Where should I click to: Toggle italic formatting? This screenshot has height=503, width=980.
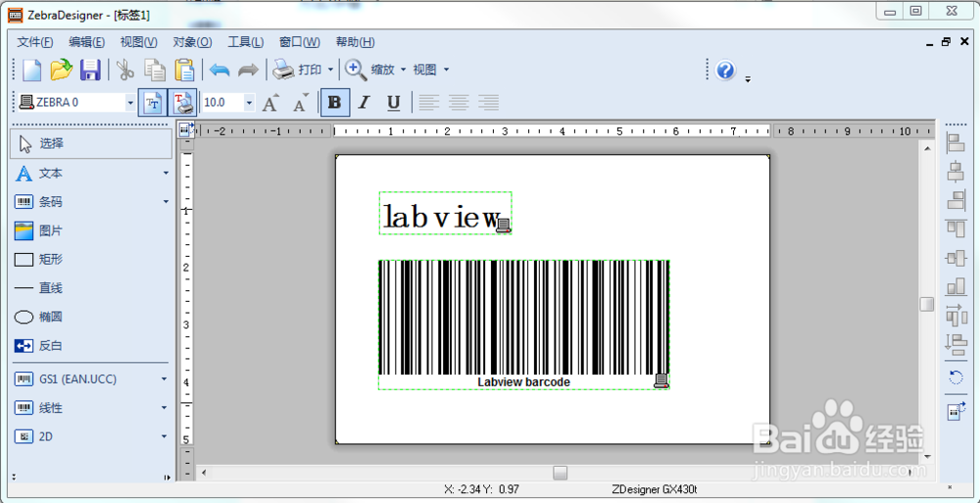(x=364, y=103)
